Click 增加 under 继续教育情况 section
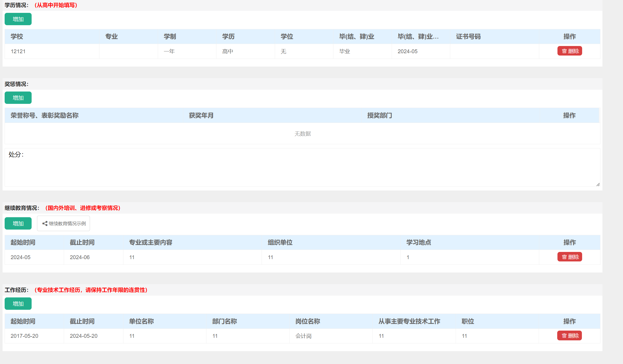 click(18, 223)
